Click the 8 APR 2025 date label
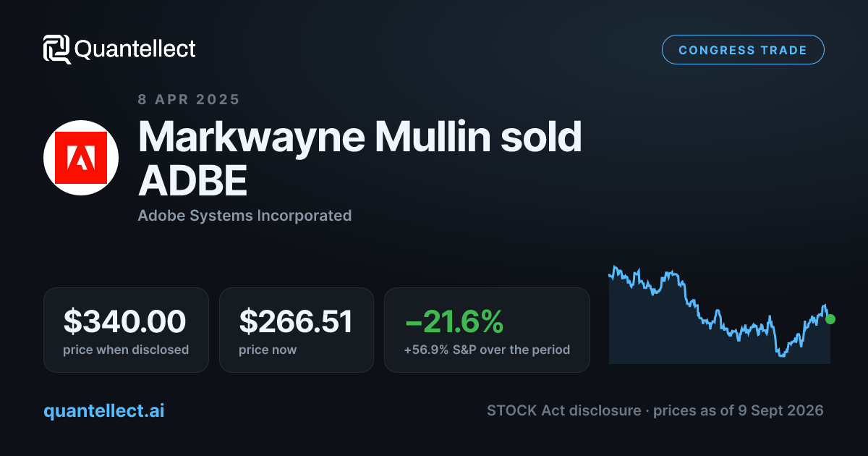The width and height of the screenshot is (868, 456). [189, 99]
